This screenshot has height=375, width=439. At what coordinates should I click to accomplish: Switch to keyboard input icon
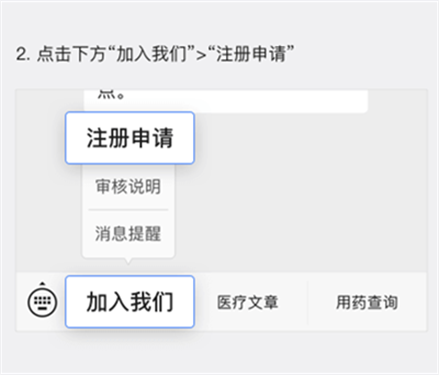click(42, 302)
